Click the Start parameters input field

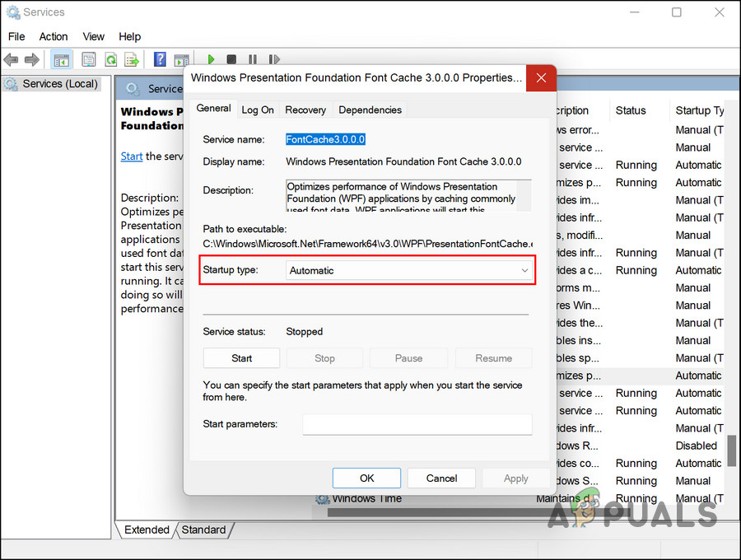click(x=417, y=424)
